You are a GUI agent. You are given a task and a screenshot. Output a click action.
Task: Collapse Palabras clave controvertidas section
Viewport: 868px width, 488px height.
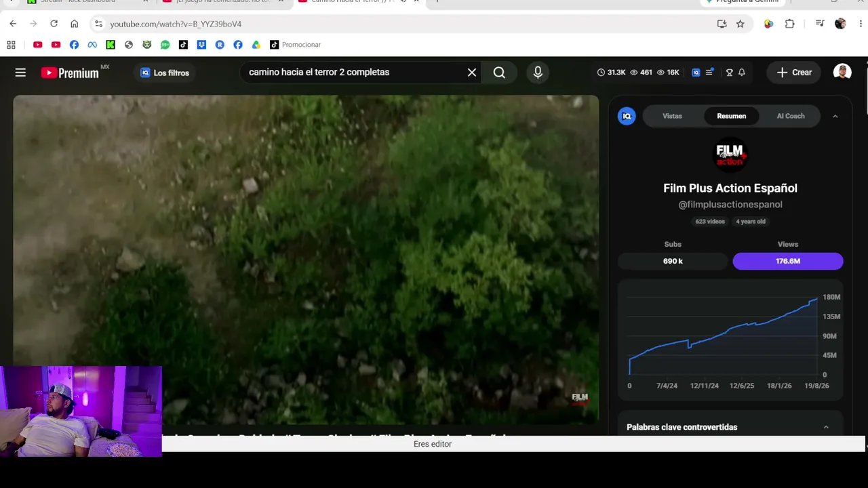826,427
